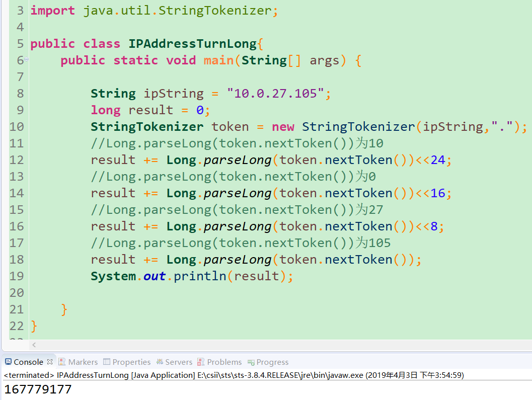
Task: Click the string literal "10.0.27.105"
Action: 275,93
